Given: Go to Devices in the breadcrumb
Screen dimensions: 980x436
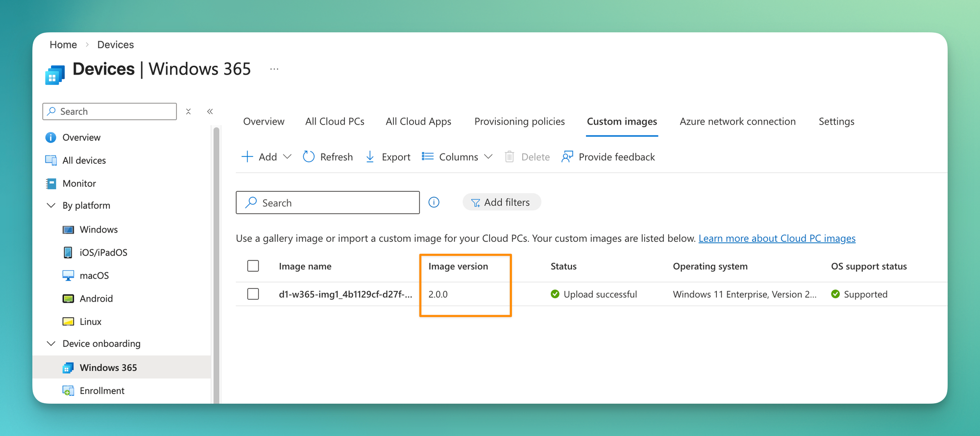Looking at the screenshot, I should coord(116,45).
